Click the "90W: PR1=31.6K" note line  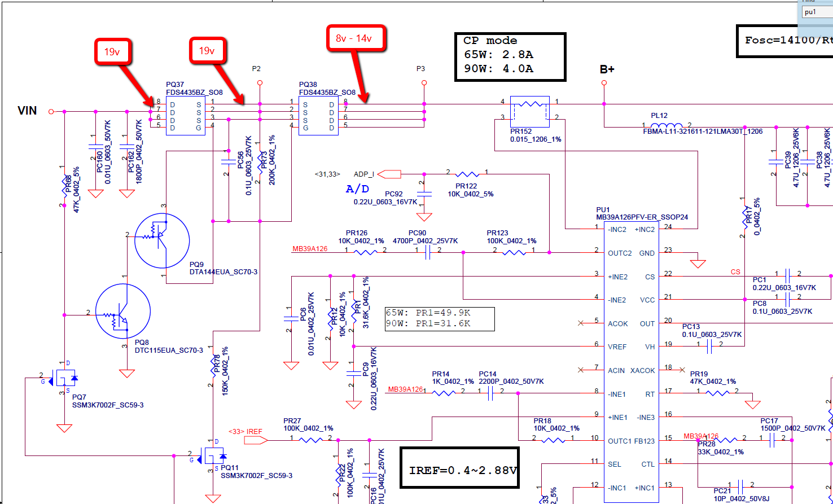428,323
